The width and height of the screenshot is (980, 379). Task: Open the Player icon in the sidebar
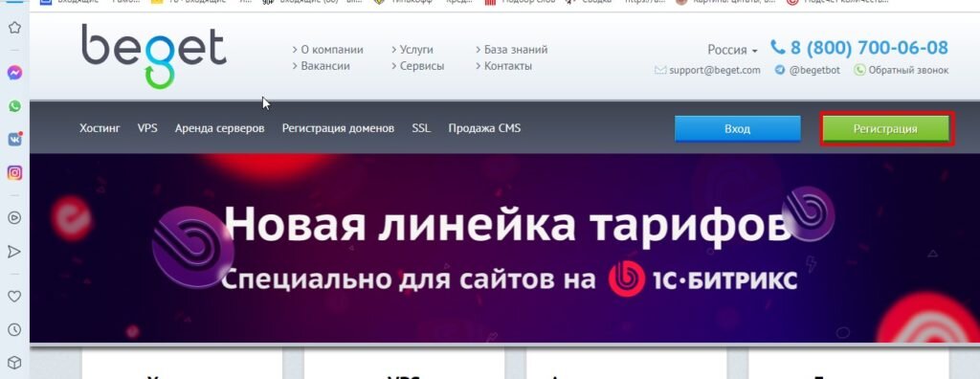pos(14,217)
